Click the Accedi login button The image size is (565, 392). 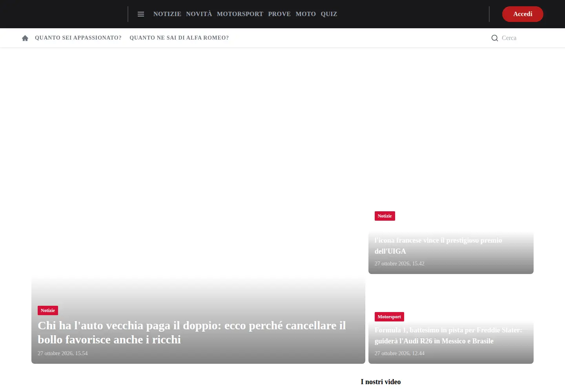[523, 14]
